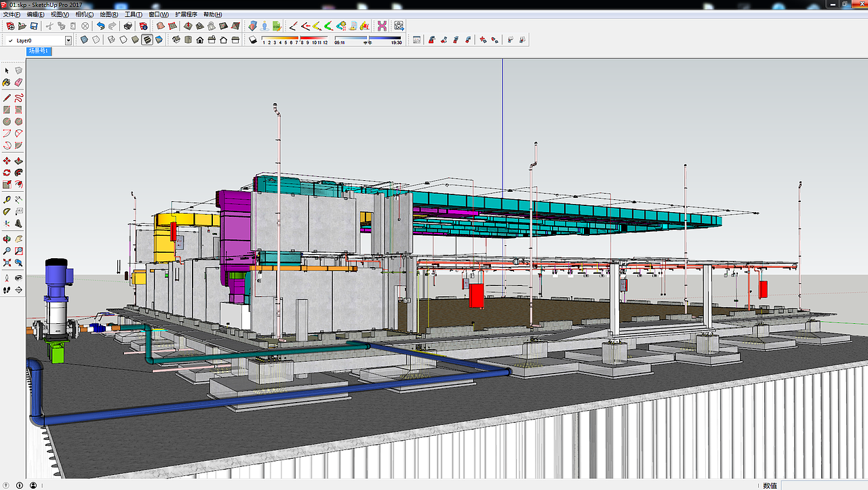Activate the Paint Bucket tool

click(7, 83)
